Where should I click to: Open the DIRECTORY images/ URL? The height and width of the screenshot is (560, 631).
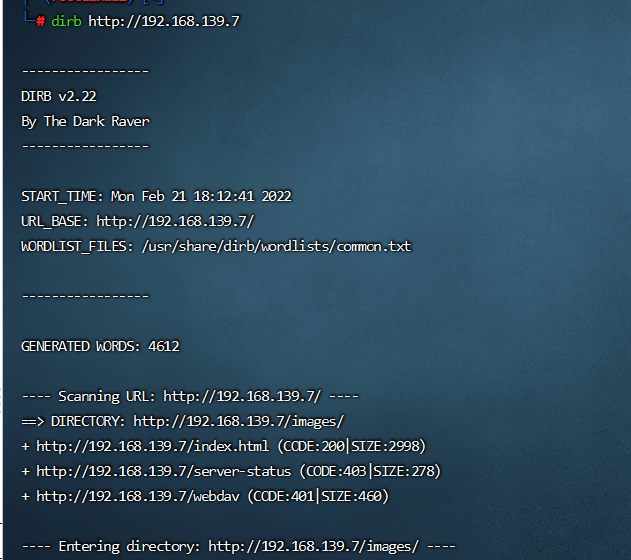(x=239, y=421)
